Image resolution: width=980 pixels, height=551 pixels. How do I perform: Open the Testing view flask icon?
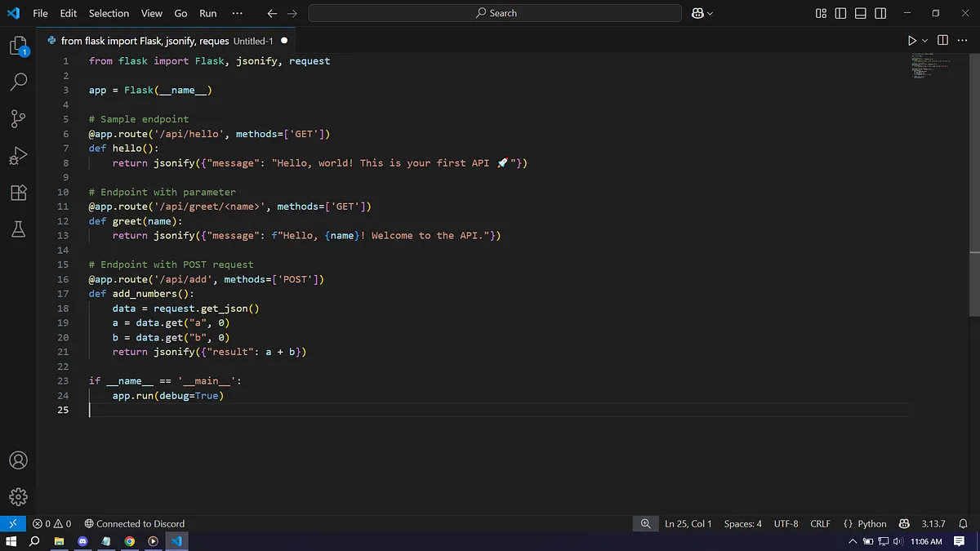18,229
